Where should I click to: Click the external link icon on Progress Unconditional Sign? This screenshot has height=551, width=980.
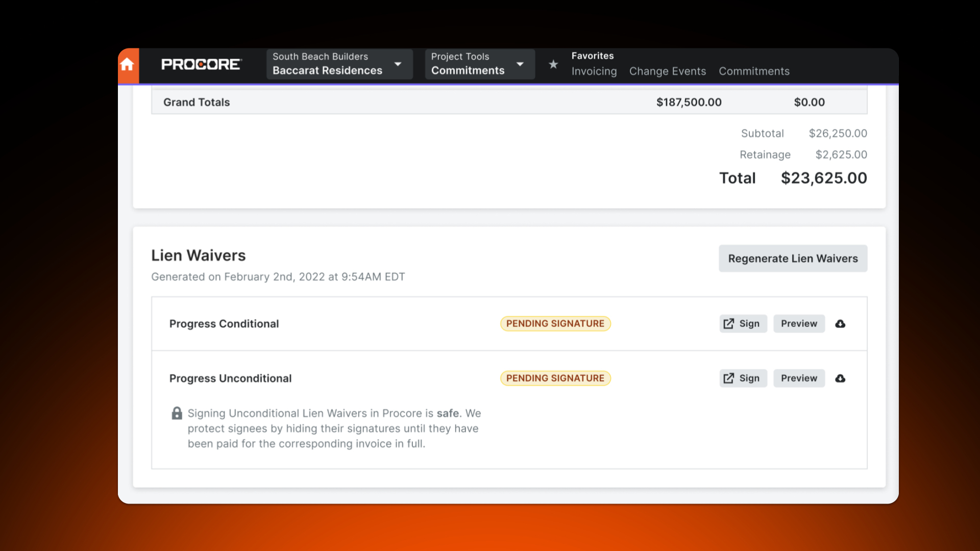pos(729,378)
